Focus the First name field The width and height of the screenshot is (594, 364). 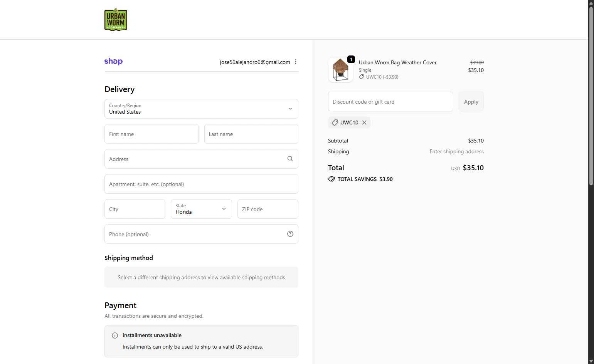(151, 134)
